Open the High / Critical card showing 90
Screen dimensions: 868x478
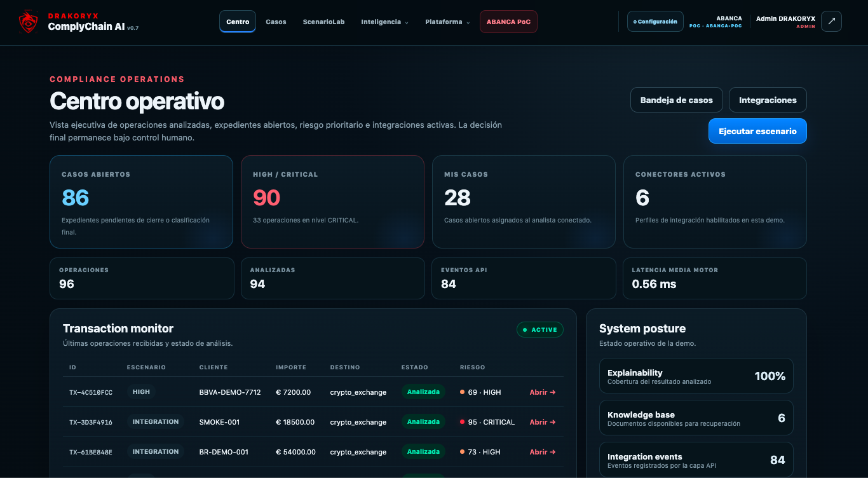coord(332,201)
